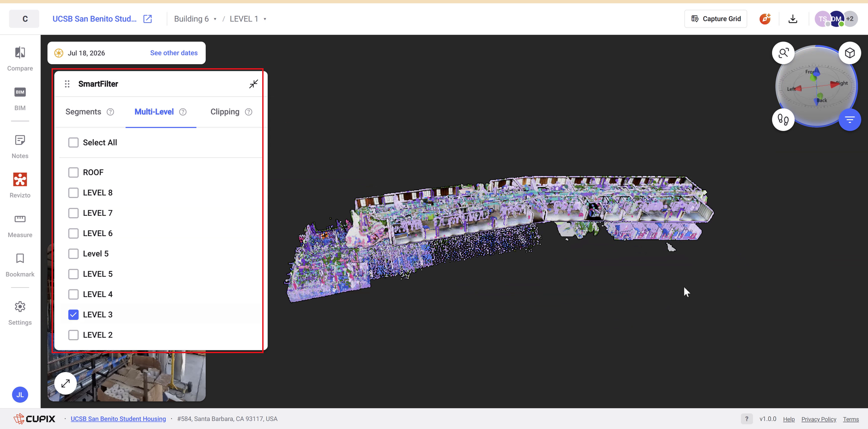
Task: Open the collaborators avatar group
Action: click(x=836, y=19)
